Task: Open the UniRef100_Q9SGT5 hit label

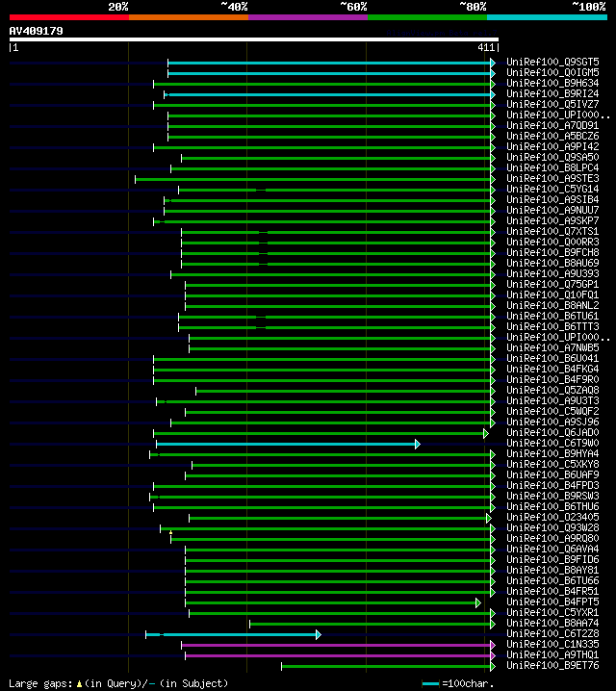Action: point(552,63)
